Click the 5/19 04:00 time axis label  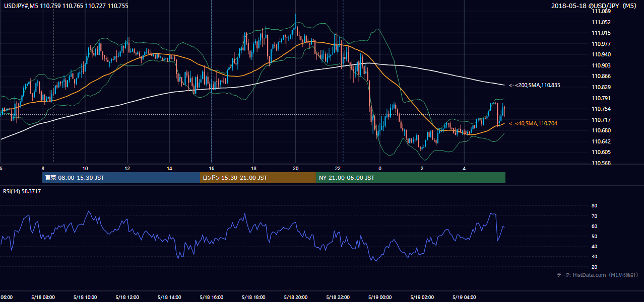click(x=464, y=297)
